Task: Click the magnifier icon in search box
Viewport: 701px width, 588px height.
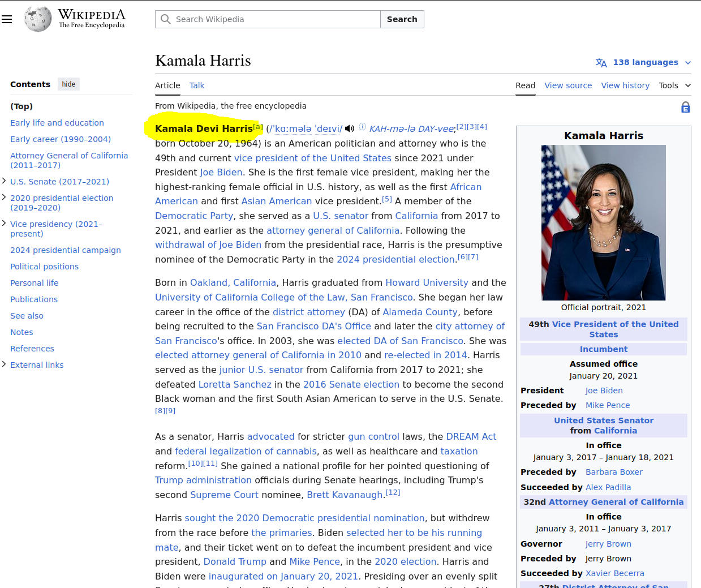Action: (x=166, y=19)
